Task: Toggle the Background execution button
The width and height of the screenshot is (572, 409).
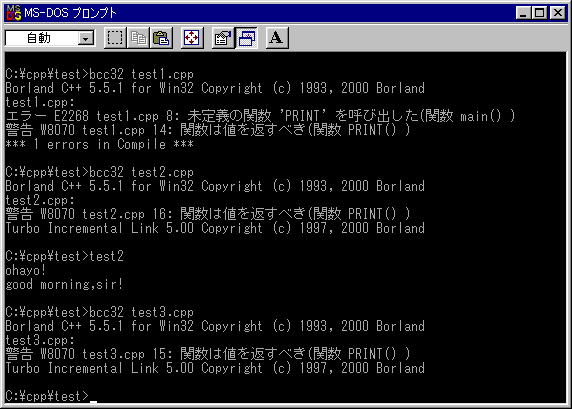Action: click(247, 38)
